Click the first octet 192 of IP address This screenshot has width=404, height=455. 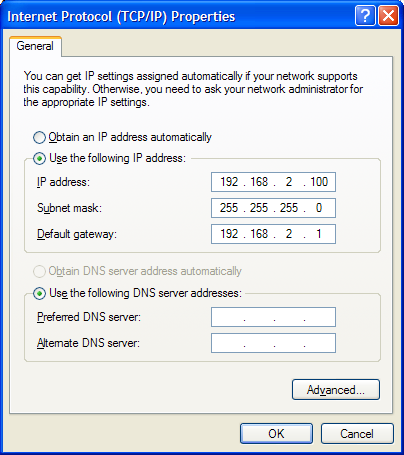[x=229, y=182]
